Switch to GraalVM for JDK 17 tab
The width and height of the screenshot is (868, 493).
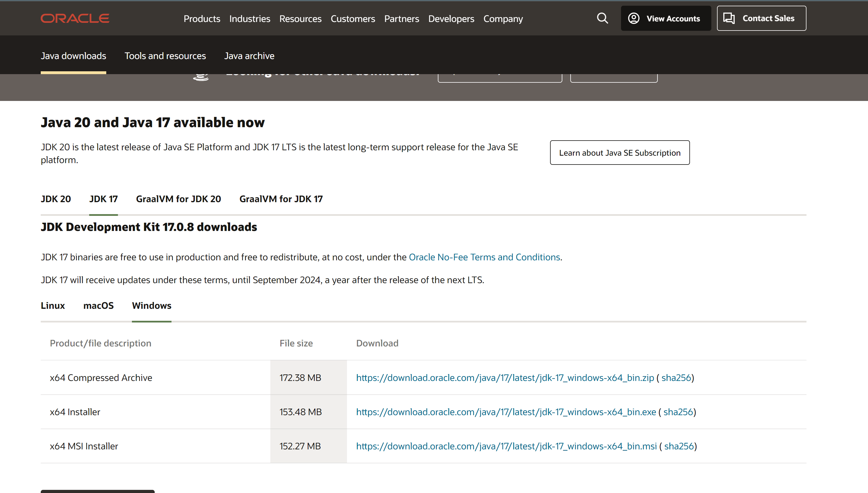[281, 199]
